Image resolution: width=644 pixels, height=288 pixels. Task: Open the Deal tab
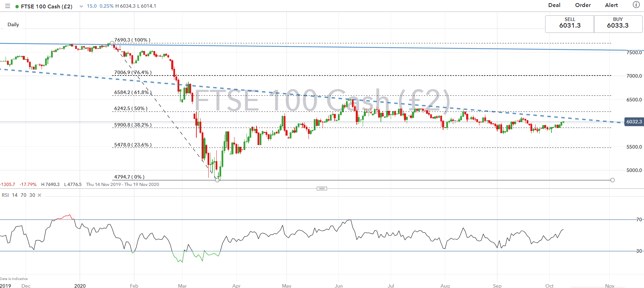tap(554, 5)
